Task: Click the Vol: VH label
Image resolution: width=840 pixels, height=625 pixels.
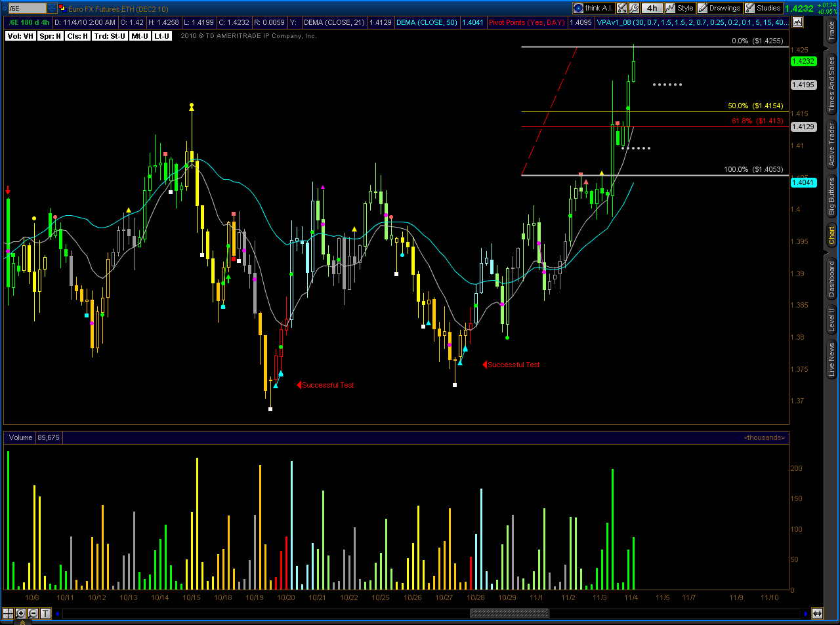Action: click(x=20, y=36)
